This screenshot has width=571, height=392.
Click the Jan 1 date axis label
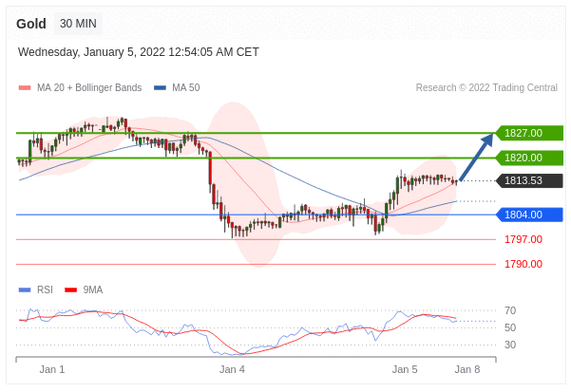(52, 369)
